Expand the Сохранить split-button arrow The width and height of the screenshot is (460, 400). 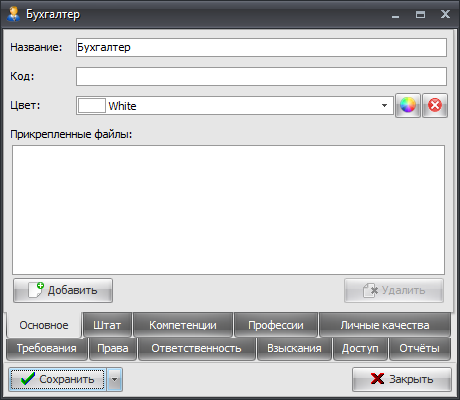pos(114,379)
